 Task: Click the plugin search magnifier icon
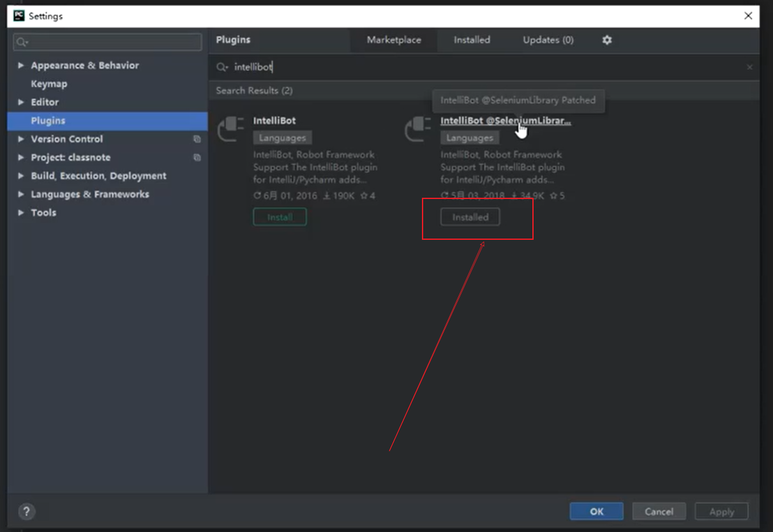[x=221, y=67]
